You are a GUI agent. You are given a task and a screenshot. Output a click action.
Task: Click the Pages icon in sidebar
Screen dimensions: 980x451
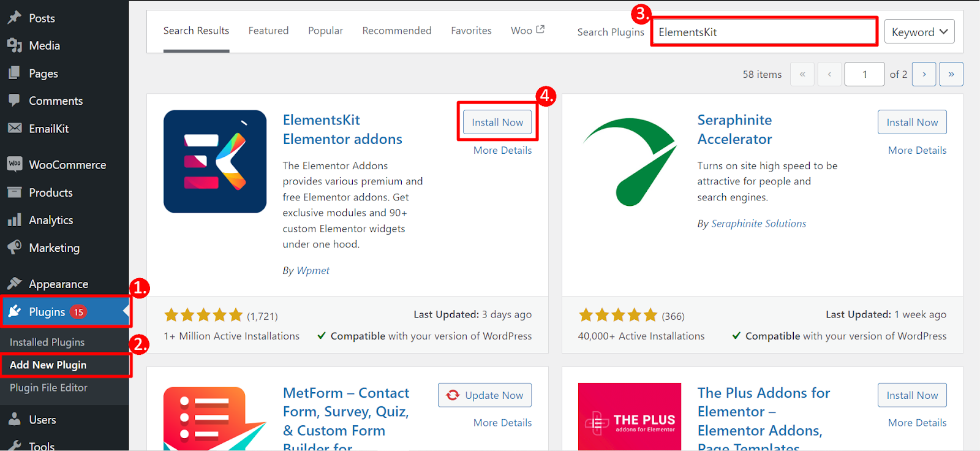[x=15, y=73]
